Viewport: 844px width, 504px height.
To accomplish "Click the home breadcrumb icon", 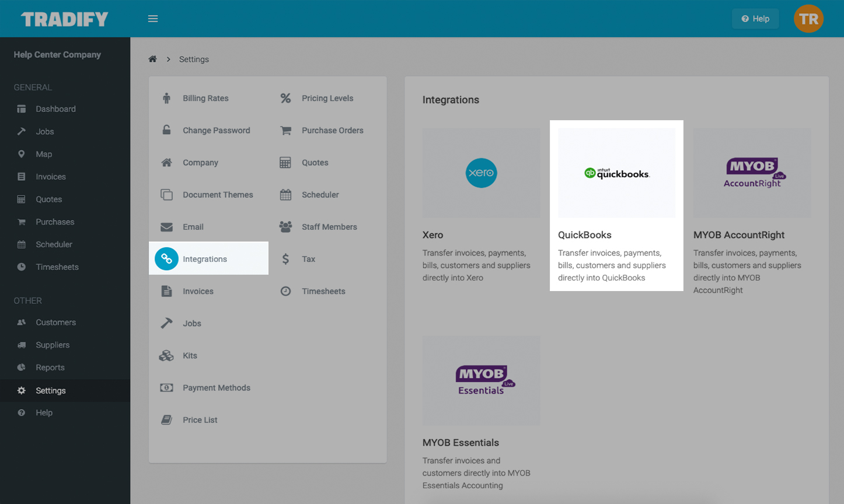I will (x=152, y=59).
